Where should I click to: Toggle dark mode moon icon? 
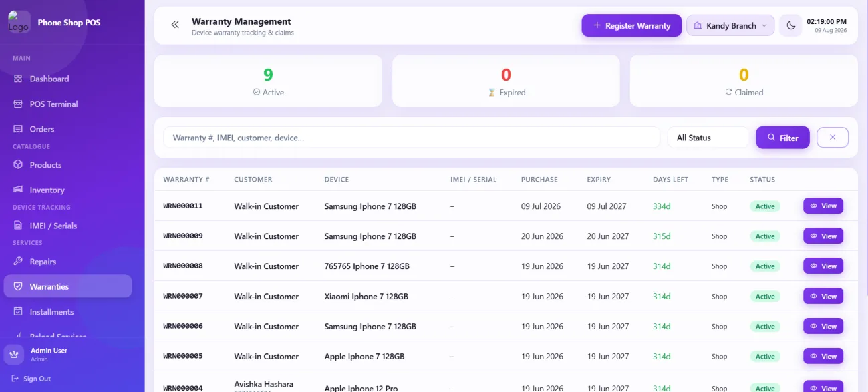click(x=791, y=25)
